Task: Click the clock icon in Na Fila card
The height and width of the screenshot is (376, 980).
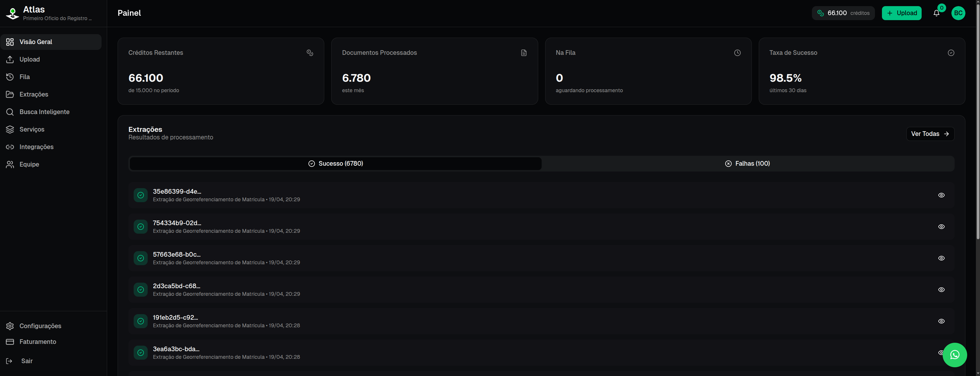Action: [x=737, y=53]
